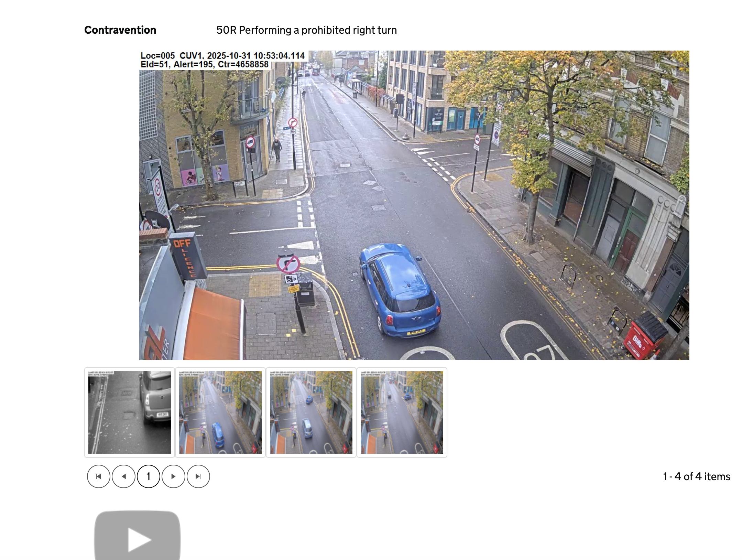The width and height of the screenshot is (742, 560).
Task: Click the '1 - 4 of 4 items' counter
Action: (x=696, y=476)
